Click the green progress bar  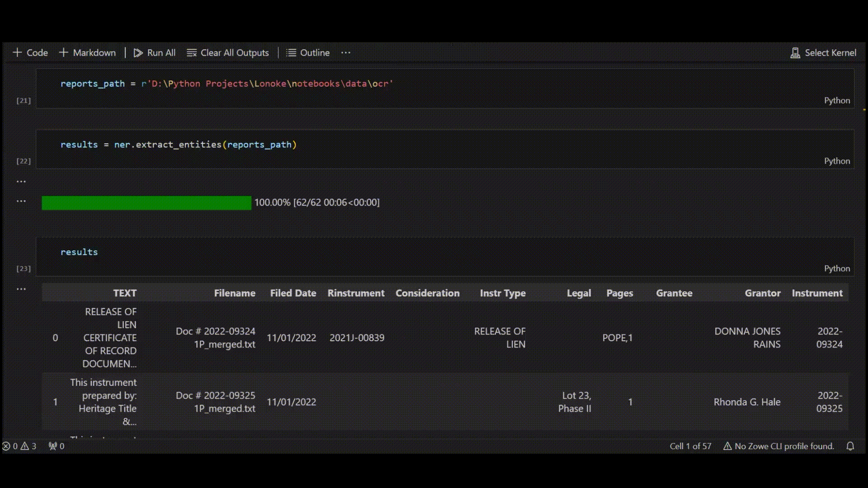coord(146,203)
